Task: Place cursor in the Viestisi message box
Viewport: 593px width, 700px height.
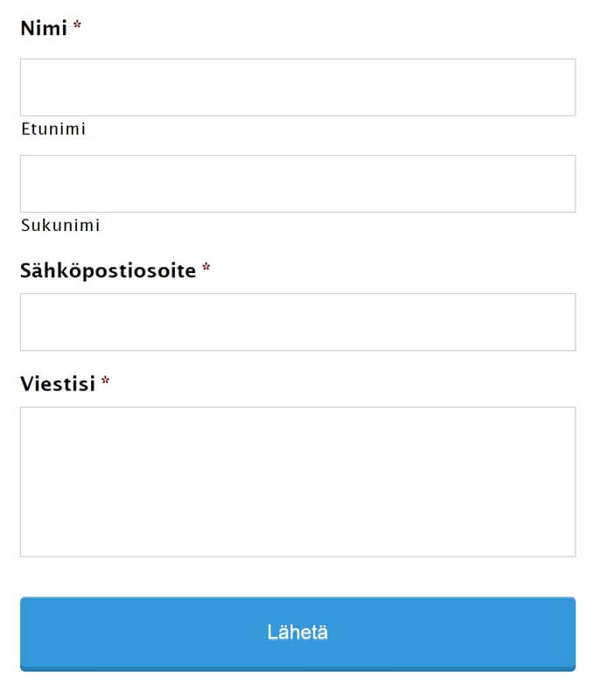Action: 297,481
